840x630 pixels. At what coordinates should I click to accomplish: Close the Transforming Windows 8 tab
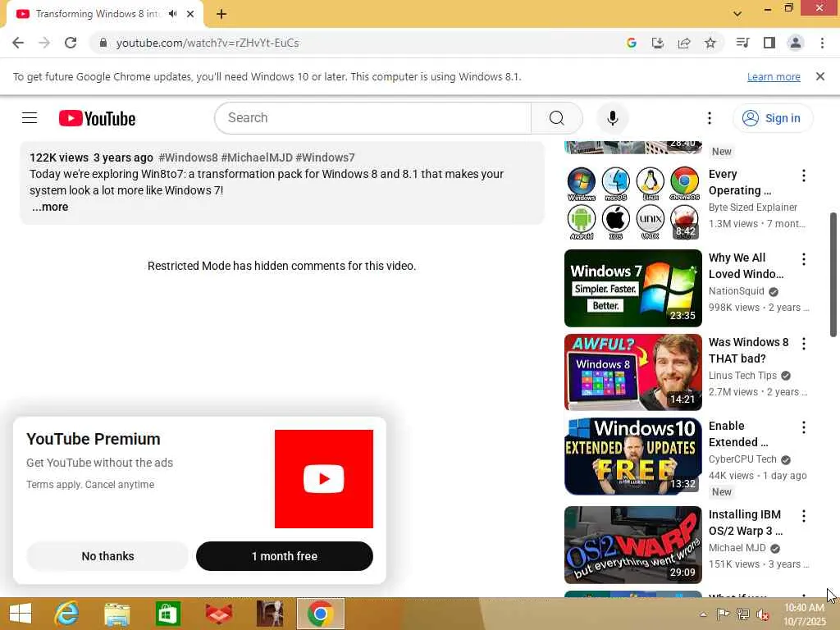[x=190, y=14]
